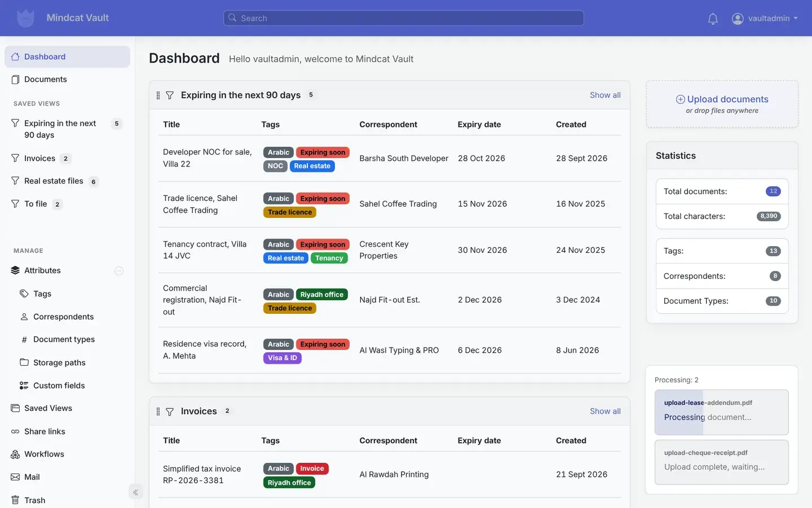
Task: Click the Expiry date column header in the Expiring widget
Action: (479, 125)
